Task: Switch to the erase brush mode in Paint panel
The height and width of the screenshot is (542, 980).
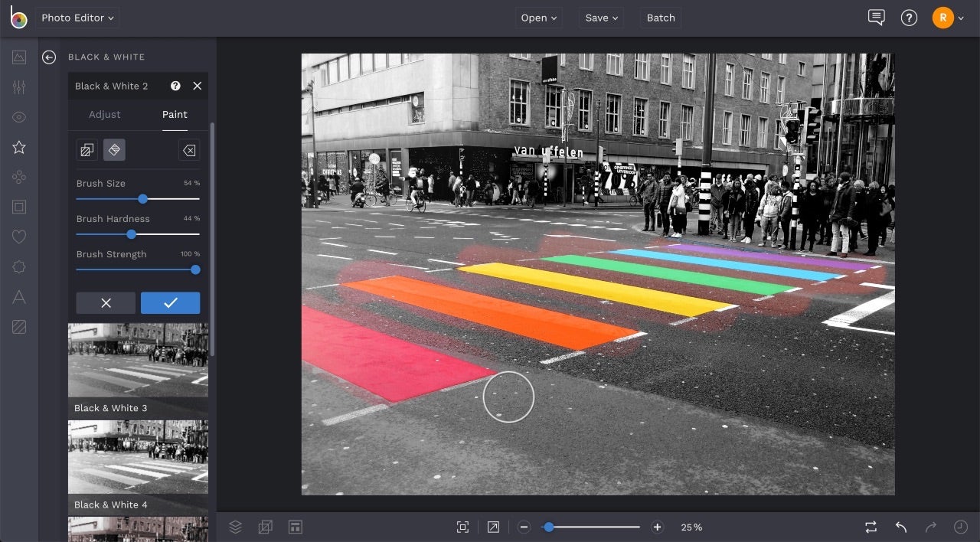Action: coord(114,150)
